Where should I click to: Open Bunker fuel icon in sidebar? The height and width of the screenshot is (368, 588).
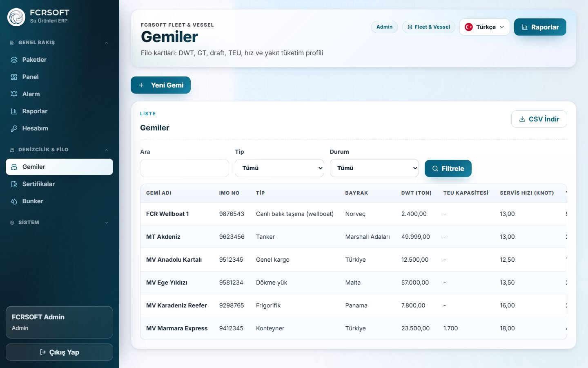click(x=14, y=201)
